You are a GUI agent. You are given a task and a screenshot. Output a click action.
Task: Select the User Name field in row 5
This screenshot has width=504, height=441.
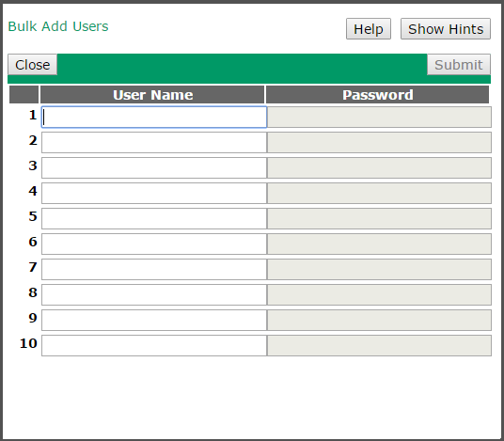click(154, 218)
